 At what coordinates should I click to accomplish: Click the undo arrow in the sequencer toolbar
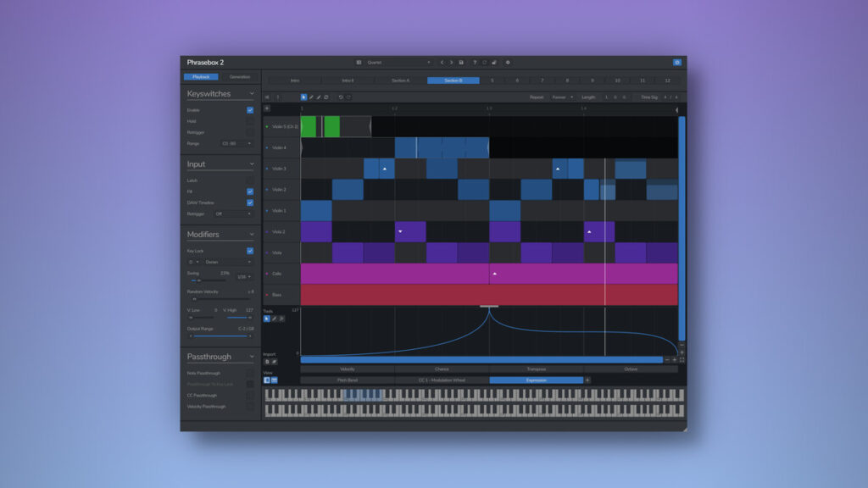[x=341, y=97]
